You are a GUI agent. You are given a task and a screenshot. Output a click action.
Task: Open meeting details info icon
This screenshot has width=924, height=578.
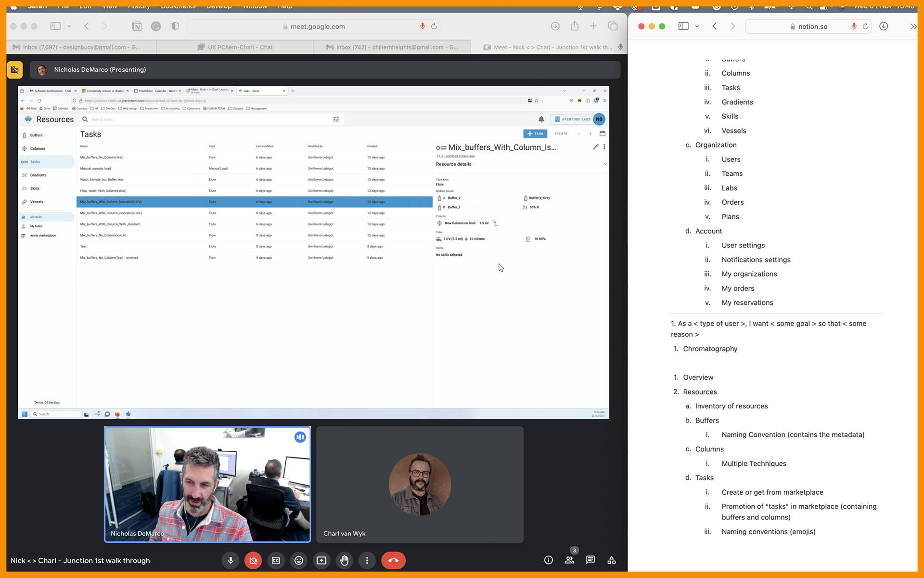click(x=549, y=560)
